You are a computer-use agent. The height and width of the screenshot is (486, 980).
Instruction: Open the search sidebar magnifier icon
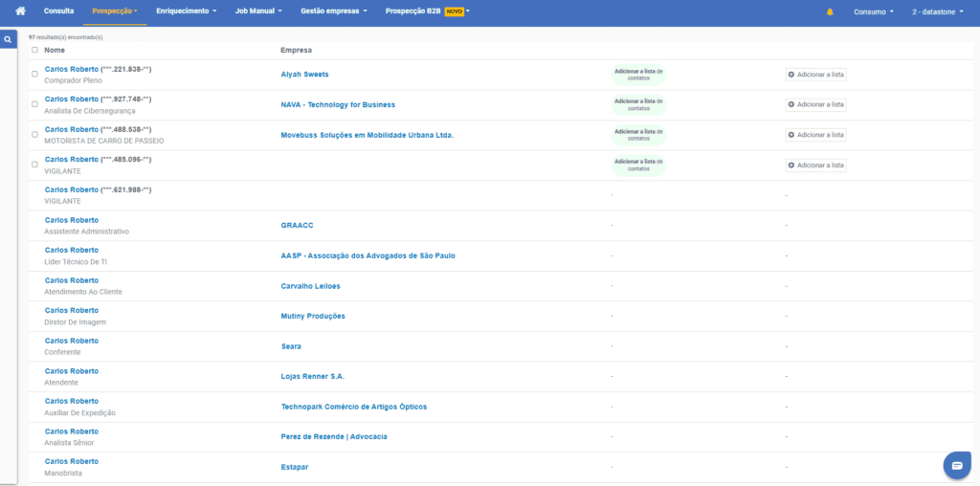click(x=8, y=40)
